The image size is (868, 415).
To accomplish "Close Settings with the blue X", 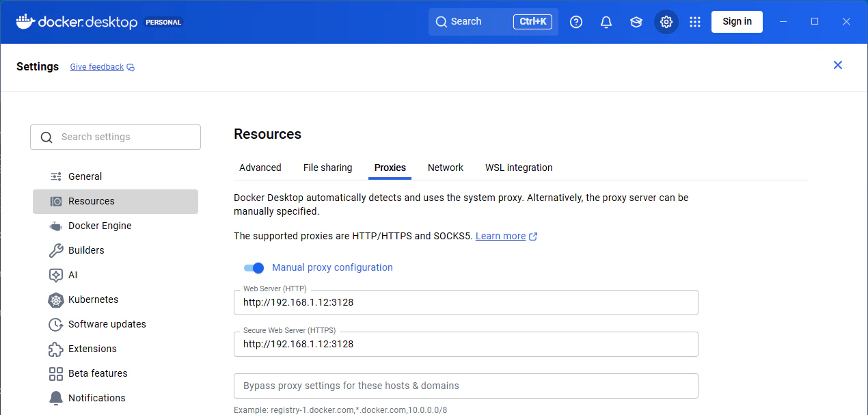I will click(838, 65).
